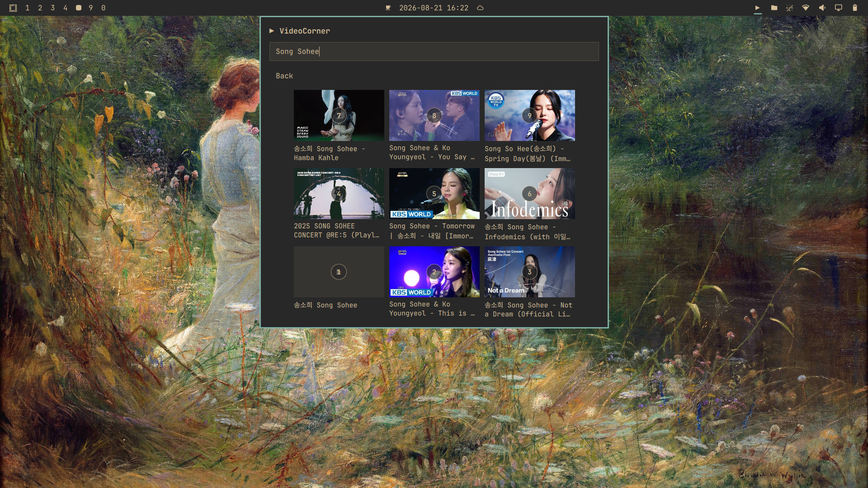The image size is (868, 488).
Task: Click the 'VideoCorner' app title text
Action: click(x=305, y=31)
